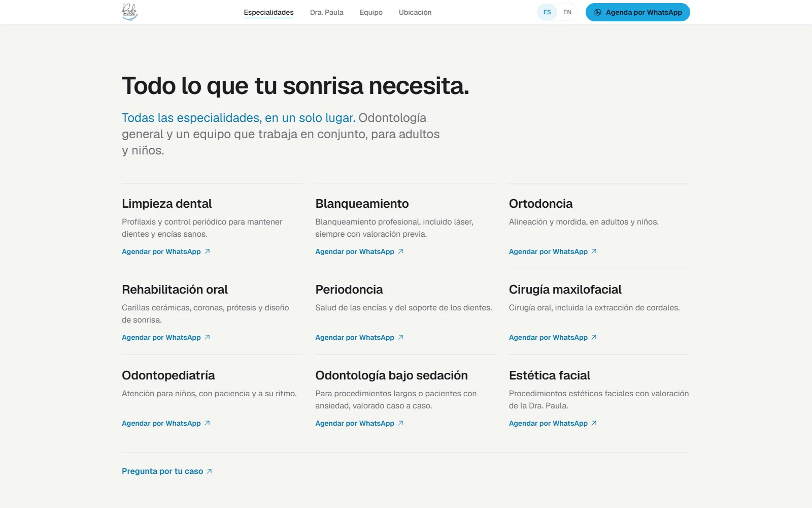
Task: Agendar por WhatsApp for Ortodoncia
Action: (553, 251)
